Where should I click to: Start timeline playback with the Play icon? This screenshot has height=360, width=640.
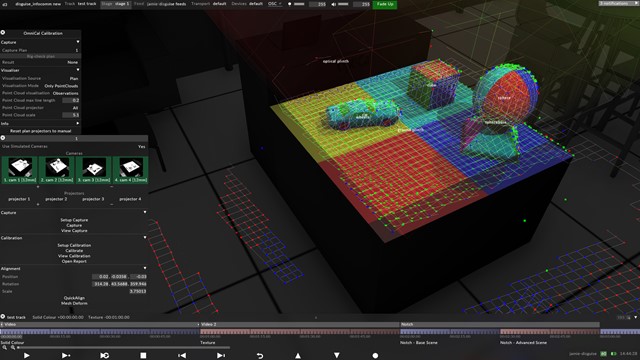[x=27, y=356]
